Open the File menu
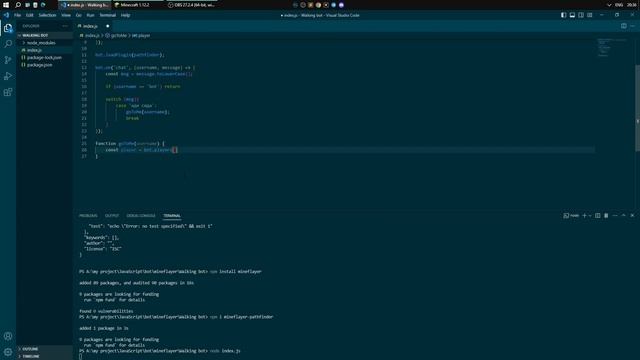640x360 pixels. click(17, 15)
